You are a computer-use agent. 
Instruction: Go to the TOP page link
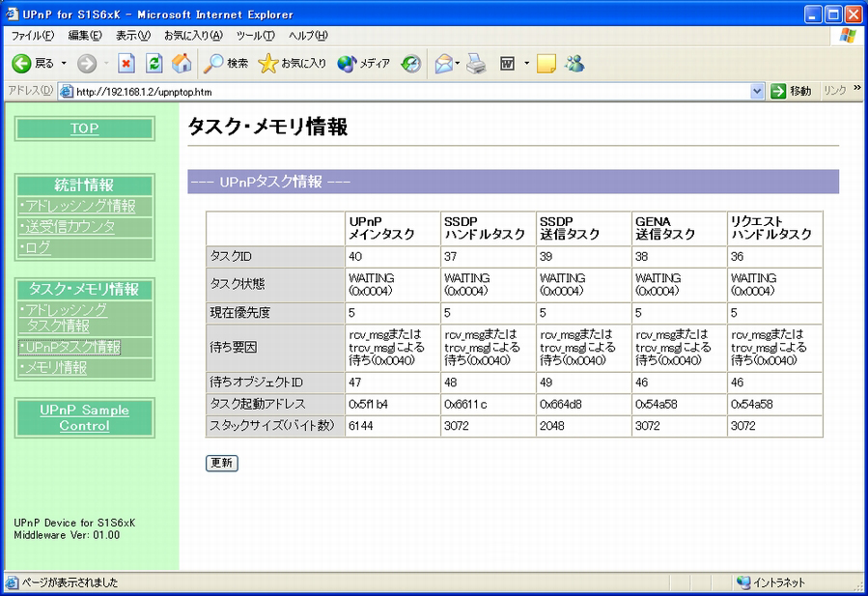point(84,128)
